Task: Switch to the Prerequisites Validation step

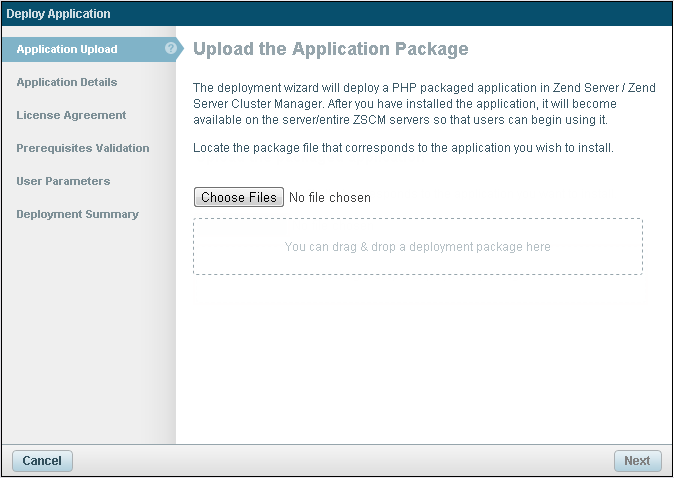Action: 83,148
